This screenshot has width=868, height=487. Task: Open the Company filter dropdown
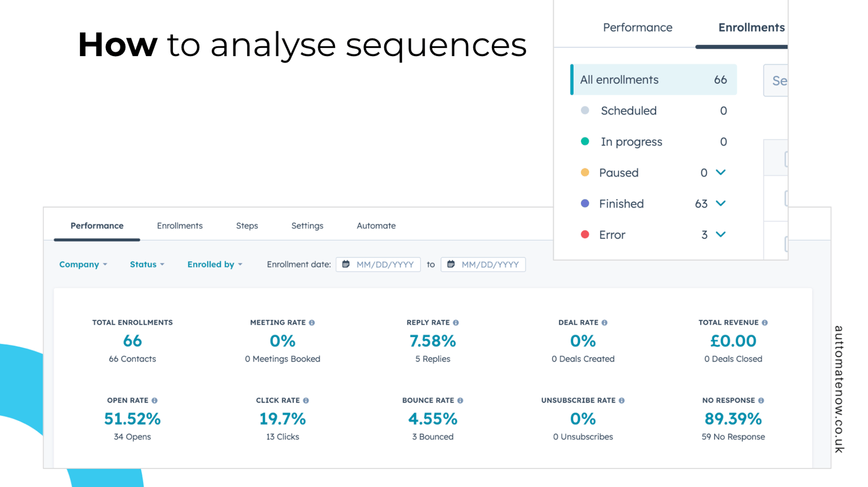[83, 264]
